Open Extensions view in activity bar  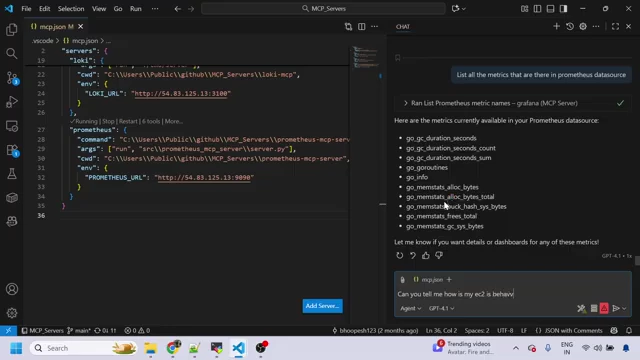(12, 150)
